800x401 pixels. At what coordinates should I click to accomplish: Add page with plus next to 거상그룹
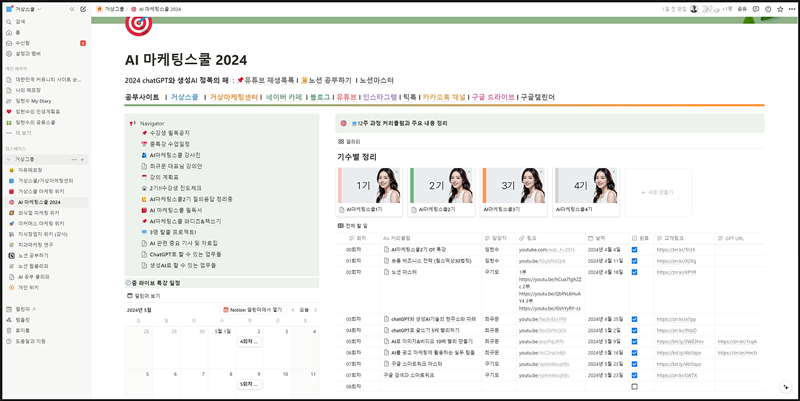tap(84, 159)
